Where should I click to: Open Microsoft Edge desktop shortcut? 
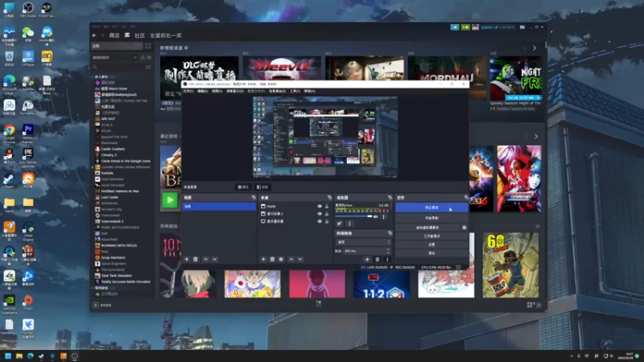click(9, 84)
